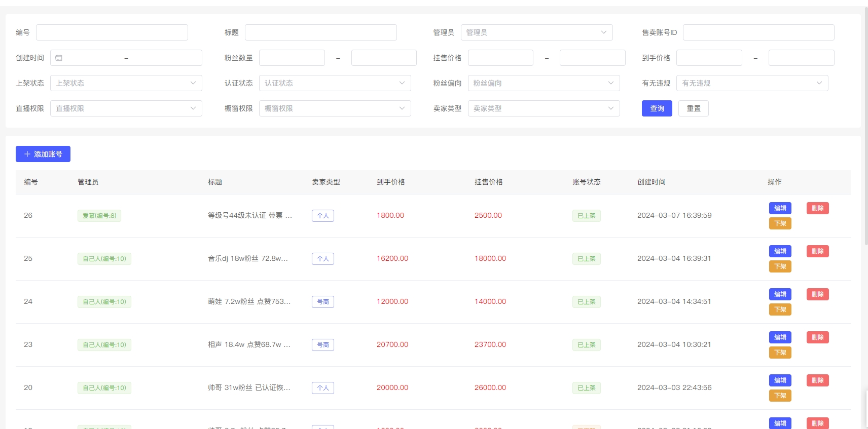Open the 管理员 dropdown
This screenshot has height=429, width=868.
tap(536, 32)
